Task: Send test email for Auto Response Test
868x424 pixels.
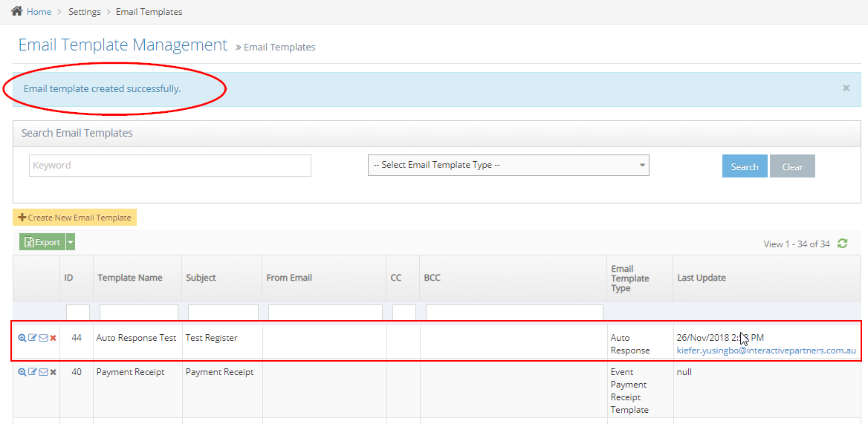Action: point(43,339)
